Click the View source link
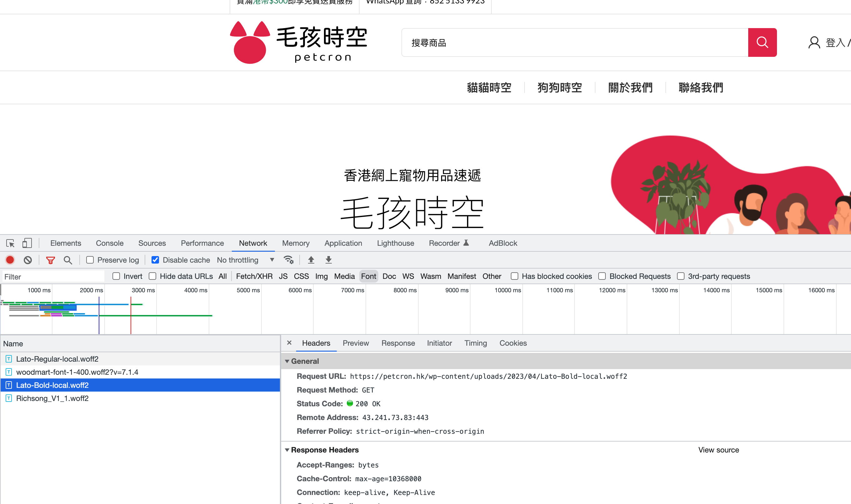 coord(718,450)
